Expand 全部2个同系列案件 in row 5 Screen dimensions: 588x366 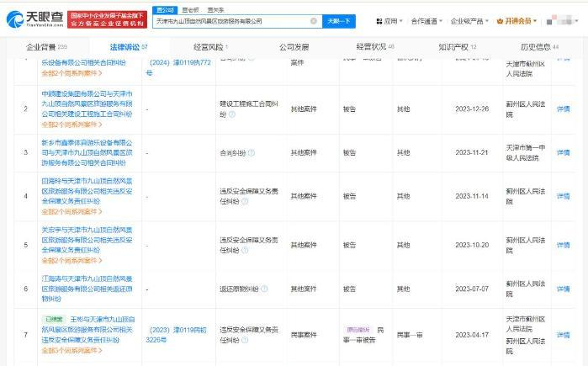pos(72,260)
